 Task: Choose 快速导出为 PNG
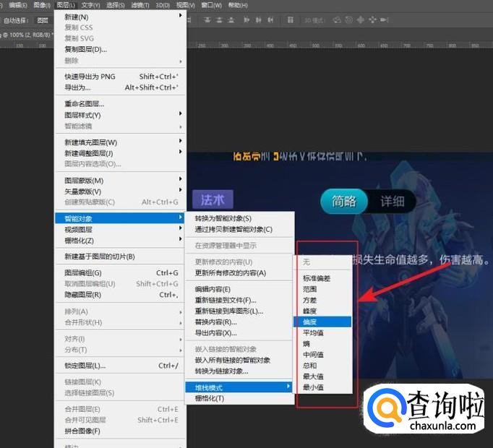coord(120,77)
